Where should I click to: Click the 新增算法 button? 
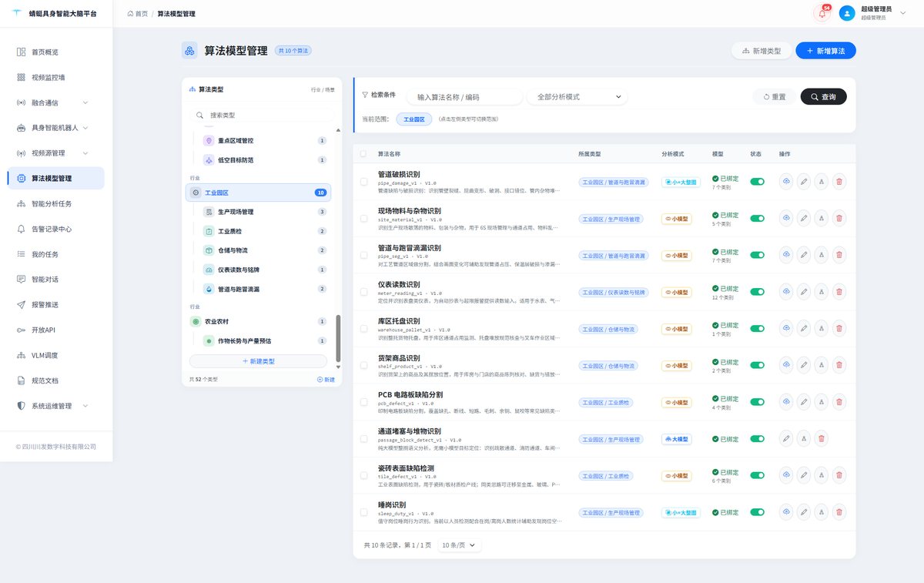pyautogui.click(x=825, y=51)
